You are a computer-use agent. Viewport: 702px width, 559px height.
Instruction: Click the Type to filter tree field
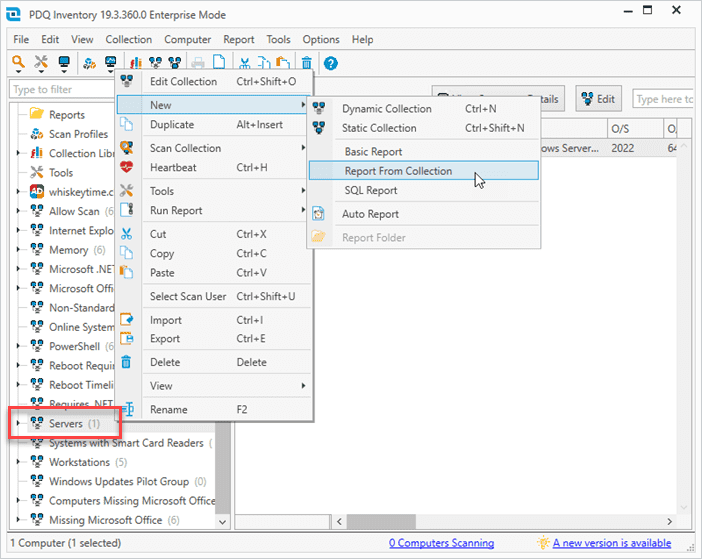[63, 89]
